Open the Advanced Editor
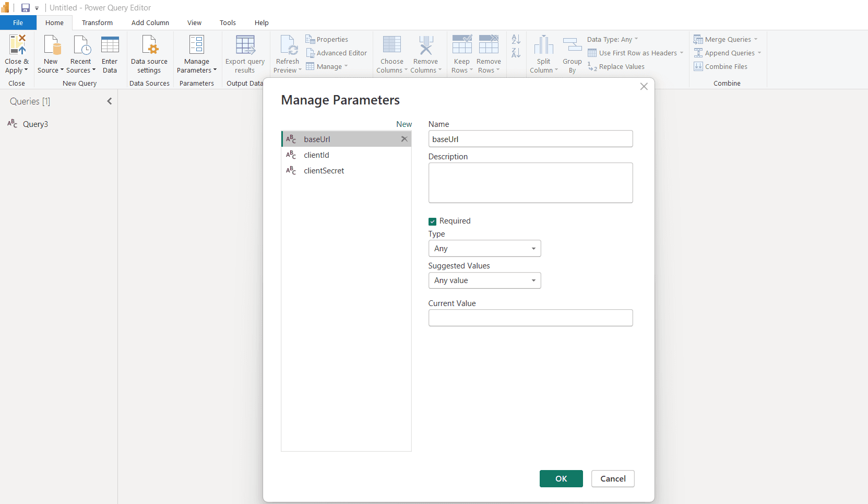 coord(336,53)
